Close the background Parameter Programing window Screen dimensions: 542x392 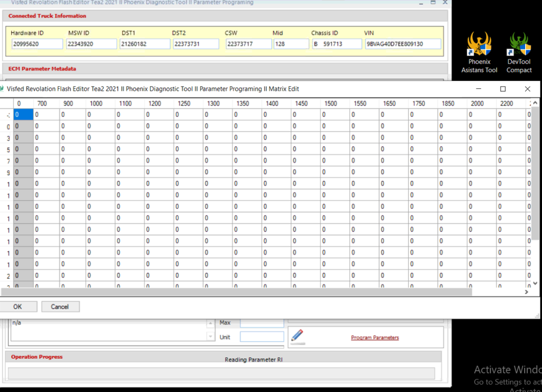pos(445,3)
